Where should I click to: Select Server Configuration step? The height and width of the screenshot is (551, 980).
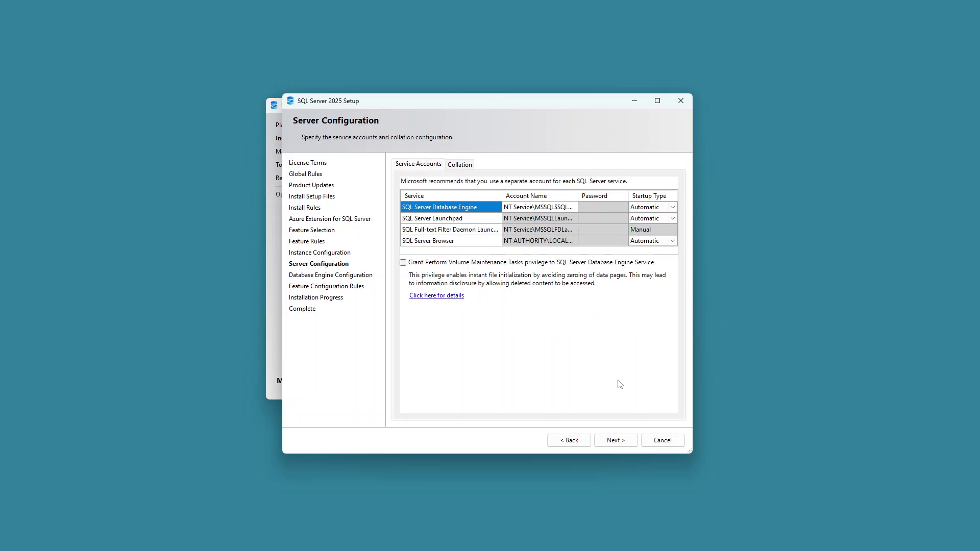(x=318, y=264)
